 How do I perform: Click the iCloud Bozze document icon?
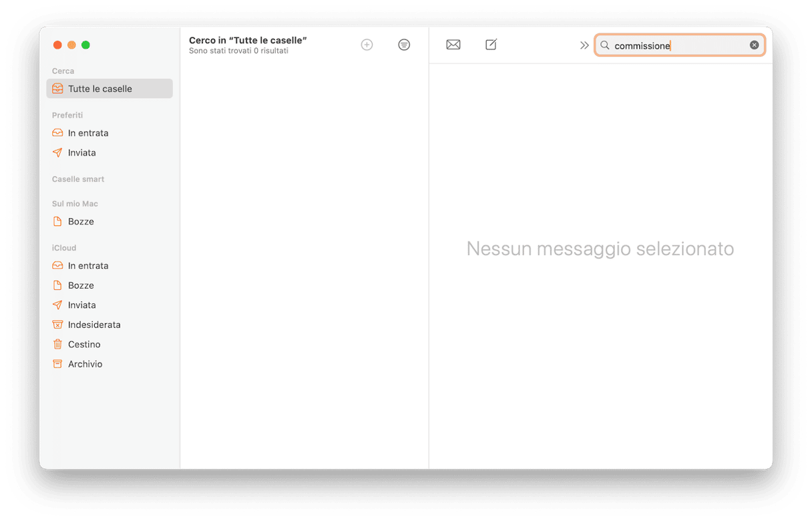point(57,285)
